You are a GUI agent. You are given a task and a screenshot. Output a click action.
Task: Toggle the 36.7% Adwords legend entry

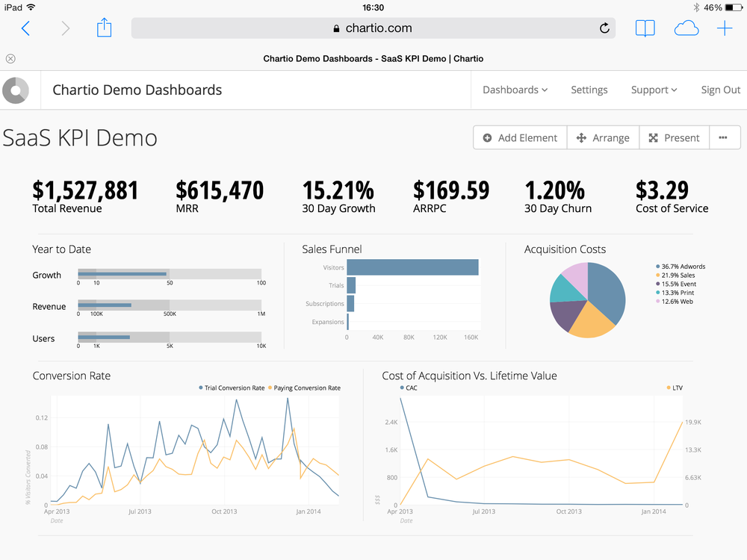point(681,267)
